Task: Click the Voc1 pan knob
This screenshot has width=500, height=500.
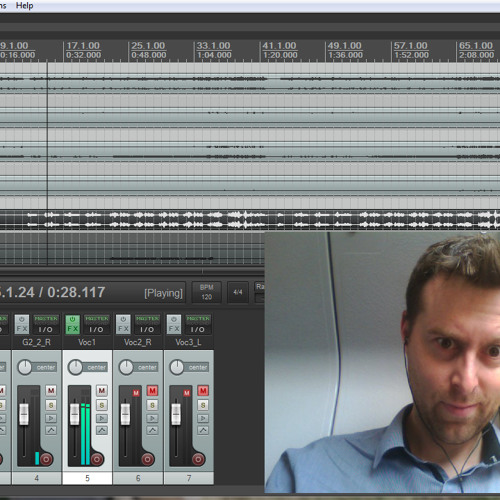Action: point(75,367)
